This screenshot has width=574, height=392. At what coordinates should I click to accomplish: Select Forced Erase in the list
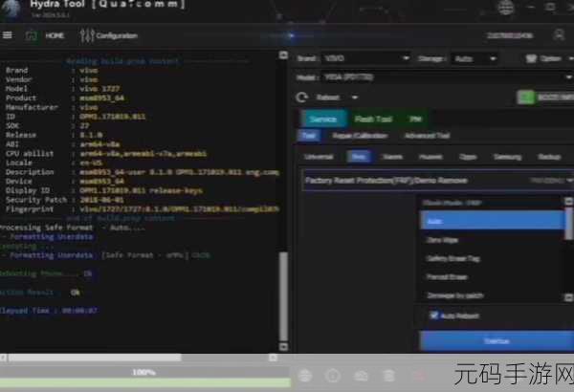[447, 276]
